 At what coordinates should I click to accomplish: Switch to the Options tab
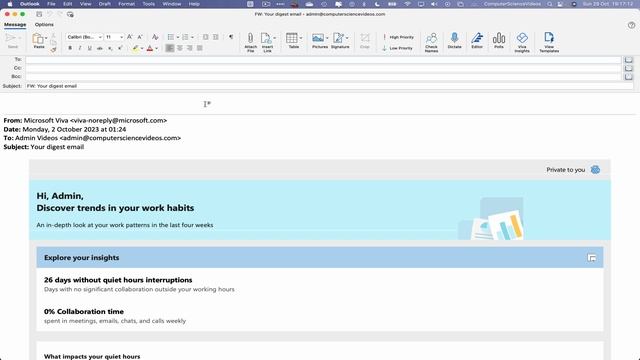44,24
